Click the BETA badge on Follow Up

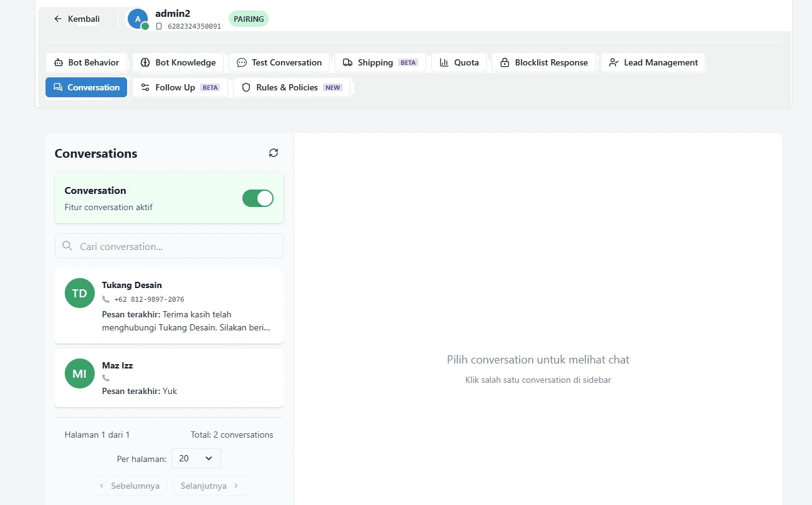[x=210, y=87]
